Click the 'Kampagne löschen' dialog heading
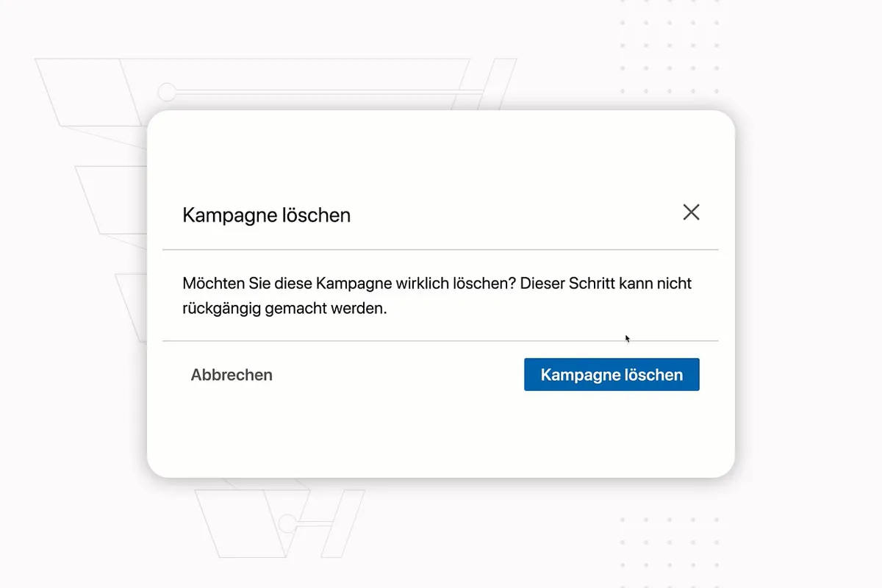Viewport: 882px width, 588px height. coord(266,215)
